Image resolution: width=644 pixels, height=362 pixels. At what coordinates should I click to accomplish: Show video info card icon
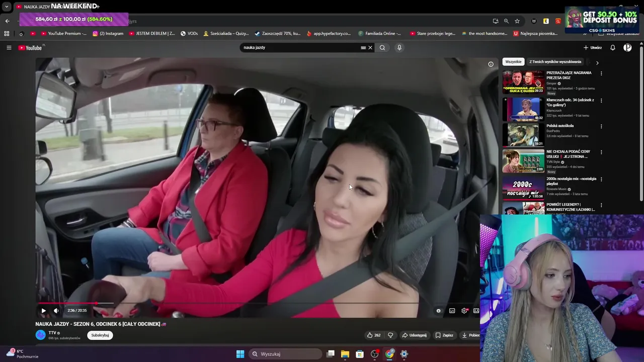coord(491,64)
